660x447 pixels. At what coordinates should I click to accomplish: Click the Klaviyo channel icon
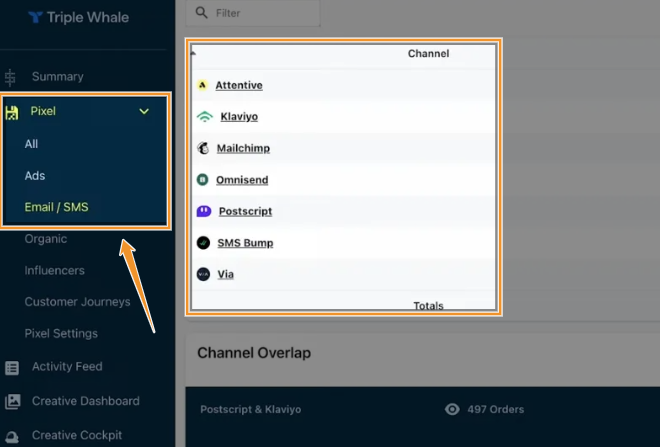pos(205,117)
